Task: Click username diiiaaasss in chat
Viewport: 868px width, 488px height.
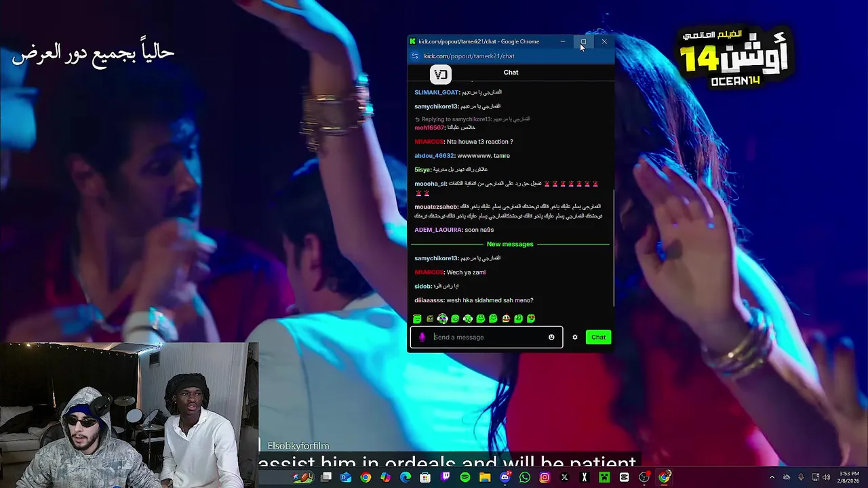Action: tap(429, 300)
